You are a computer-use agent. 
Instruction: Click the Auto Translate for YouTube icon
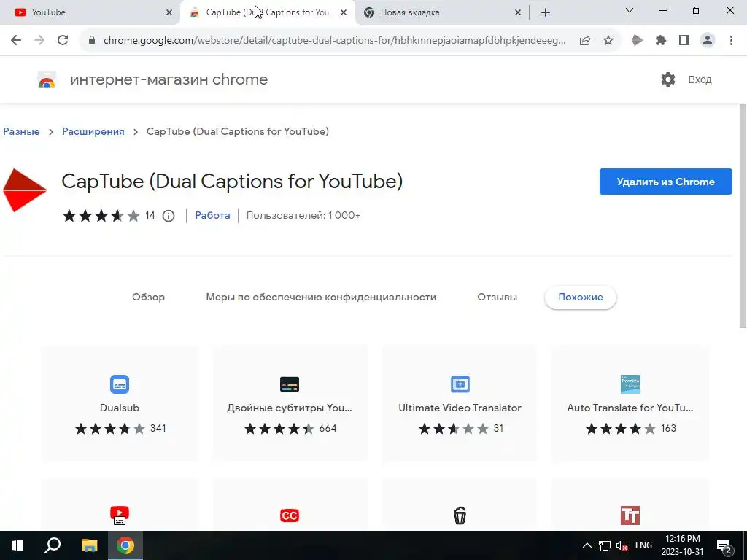630,384
